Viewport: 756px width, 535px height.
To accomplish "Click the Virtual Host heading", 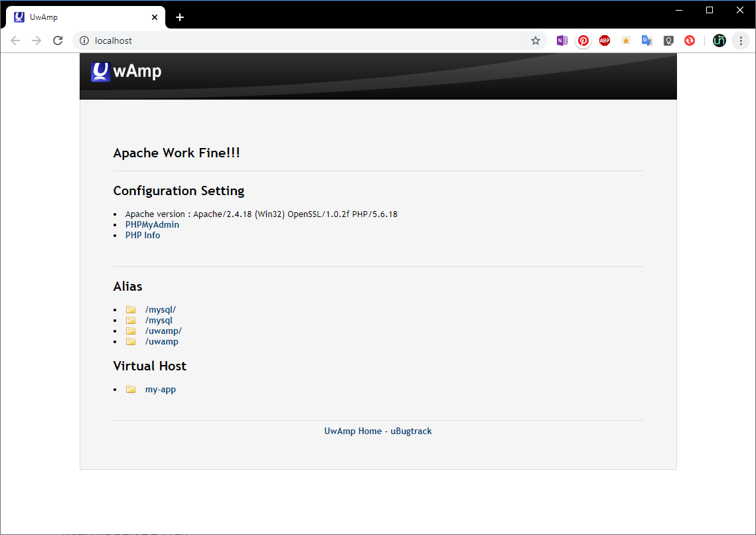I will pos(150,366).
